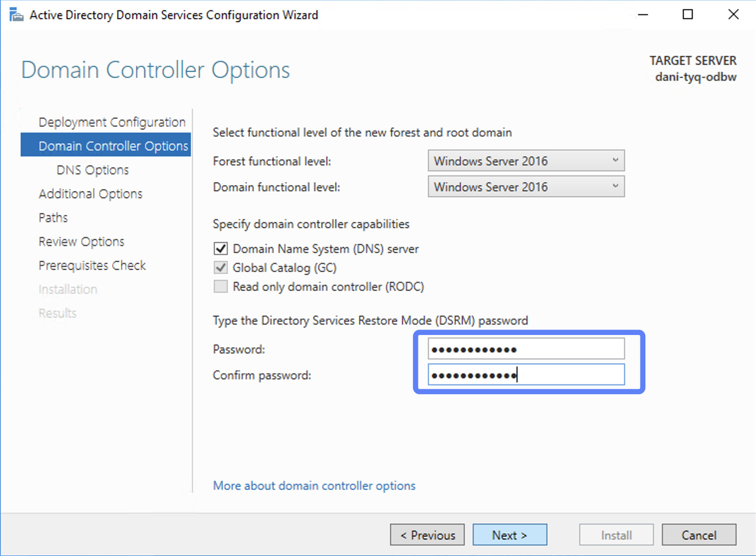Select the Review Options step
Viewport: 756px width, 556px height.
[x=81, y=241]
